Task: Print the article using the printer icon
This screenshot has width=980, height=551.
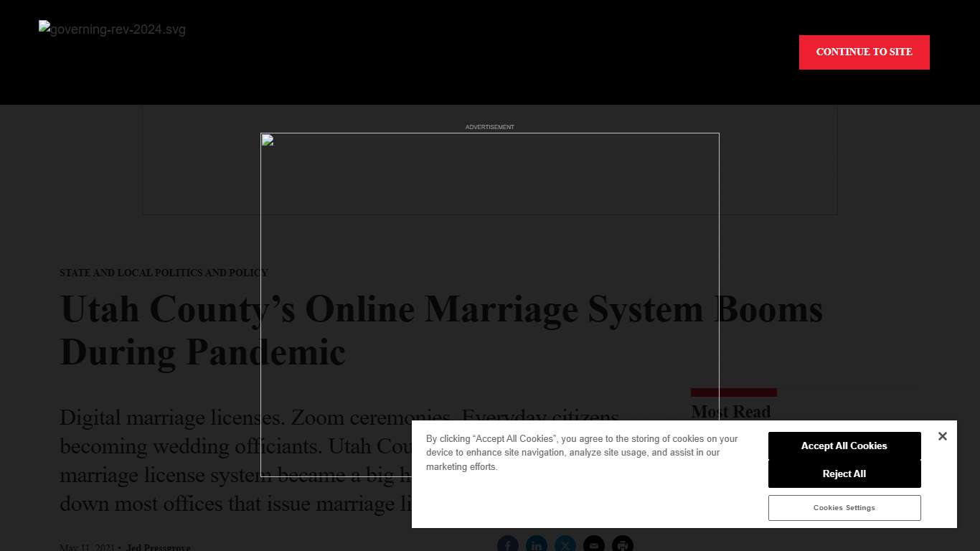Action: click(622, 544)
